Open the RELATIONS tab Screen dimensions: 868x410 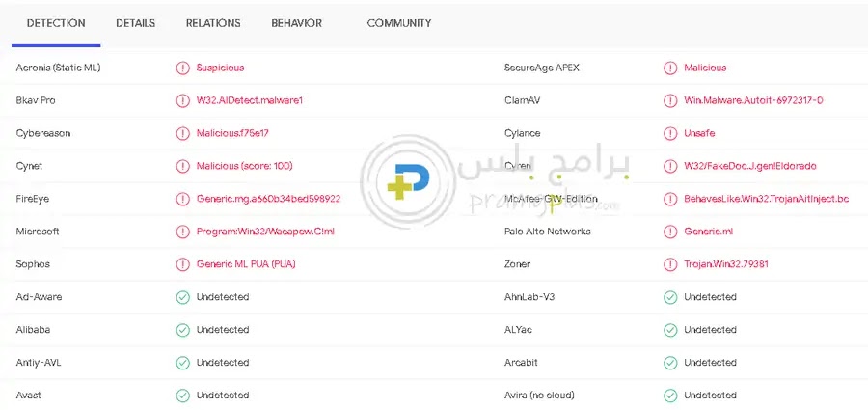213,23
